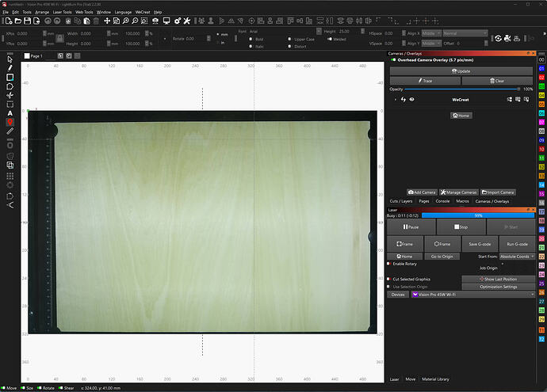Toggle Upper Case text option
The width and height of the screenshot is (547, 392).
tap(290, 39)
